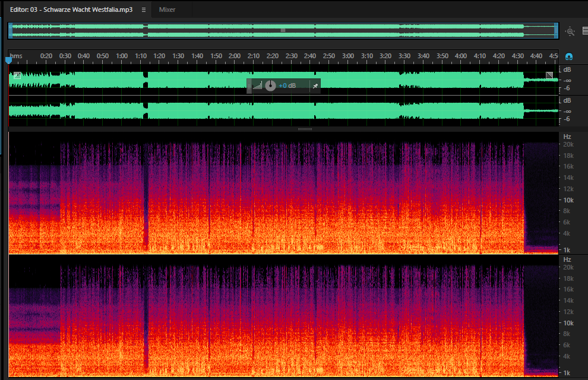Pin the volume HUD with the pushpin
This screenshot has width=588, height=380.
[315, 86]
